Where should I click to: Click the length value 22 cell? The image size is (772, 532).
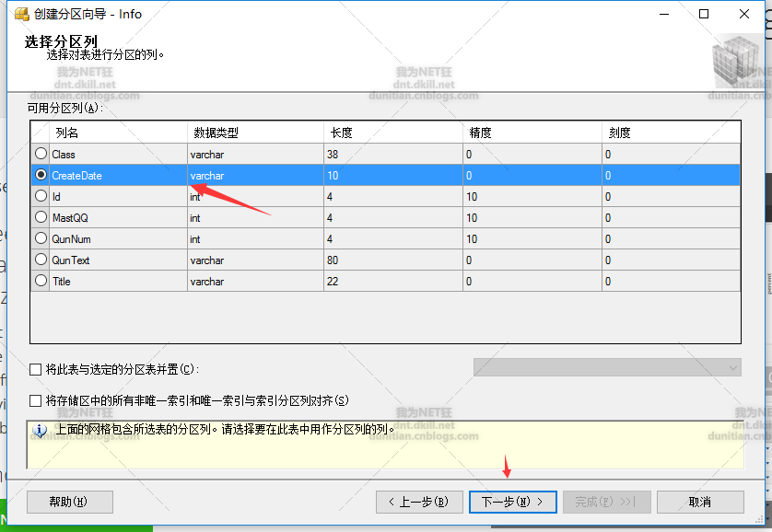click(393, 282)
